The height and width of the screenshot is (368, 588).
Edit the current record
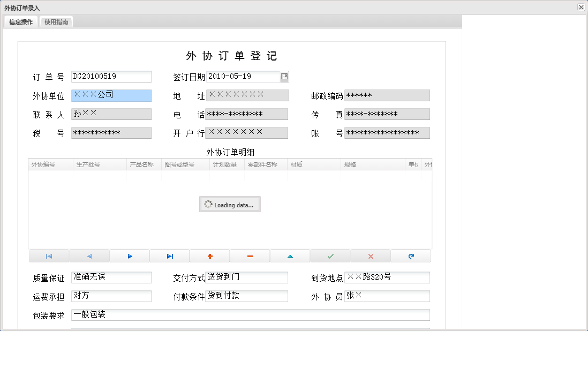[x=290, y=256]
